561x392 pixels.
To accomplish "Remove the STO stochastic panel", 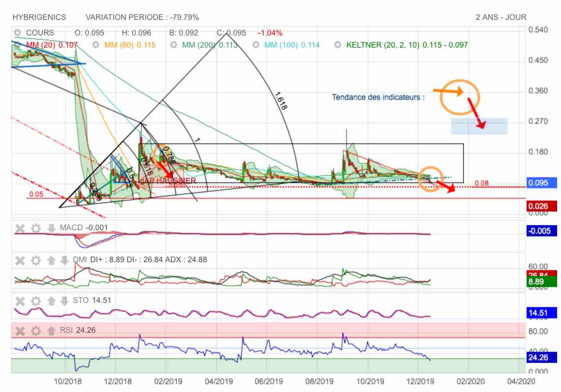I will pos(20,300).
